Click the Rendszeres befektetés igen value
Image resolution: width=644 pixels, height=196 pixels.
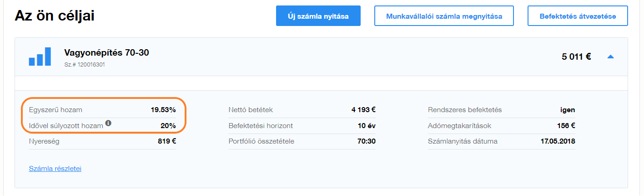[x=567, y=110]
